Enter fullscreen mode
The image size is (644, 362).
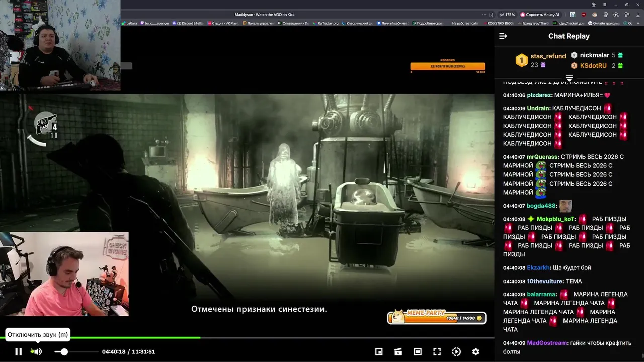(437, 352)
